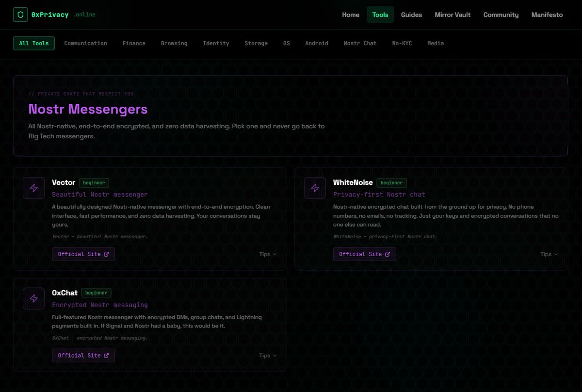
Task: Filter tools by Finance
Action: [x=134, y=43]
